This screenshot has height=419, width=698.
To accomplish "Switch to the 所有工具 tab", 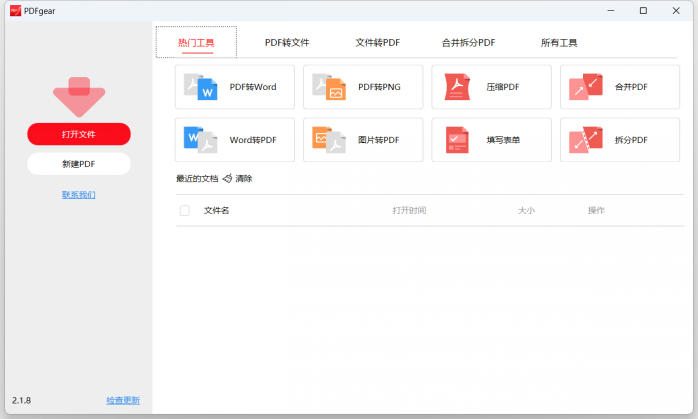I will tap(559, 43).
